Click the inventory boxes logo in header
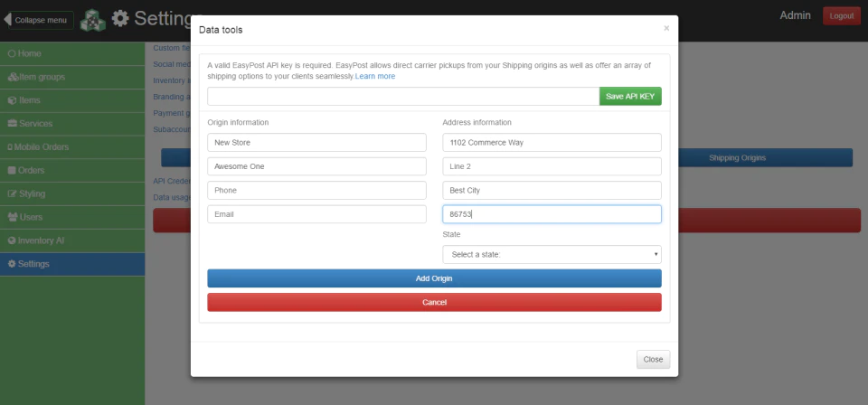 92,20
